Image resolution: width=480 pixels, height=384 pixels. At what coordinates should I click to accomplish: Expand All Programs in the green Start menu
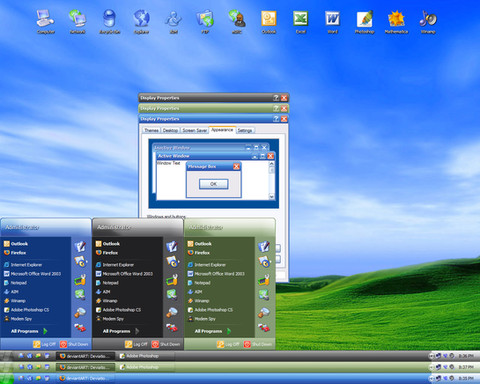tap(213, 331)
